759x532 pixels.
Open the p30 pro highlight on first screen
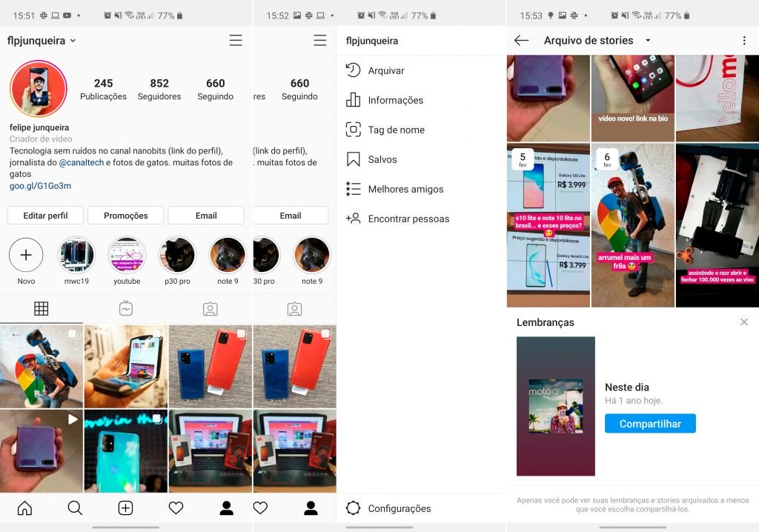click(x=177, y=260)
